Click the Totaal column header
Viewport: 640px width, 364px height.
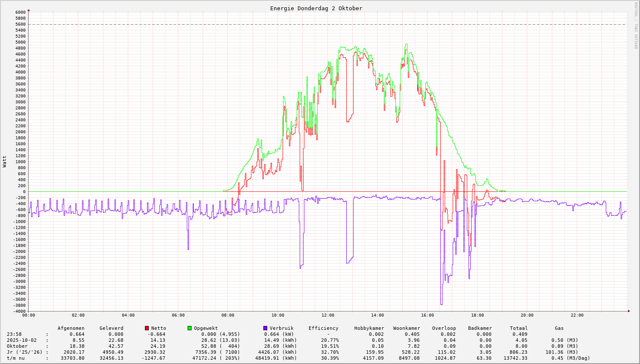[519, 328]
